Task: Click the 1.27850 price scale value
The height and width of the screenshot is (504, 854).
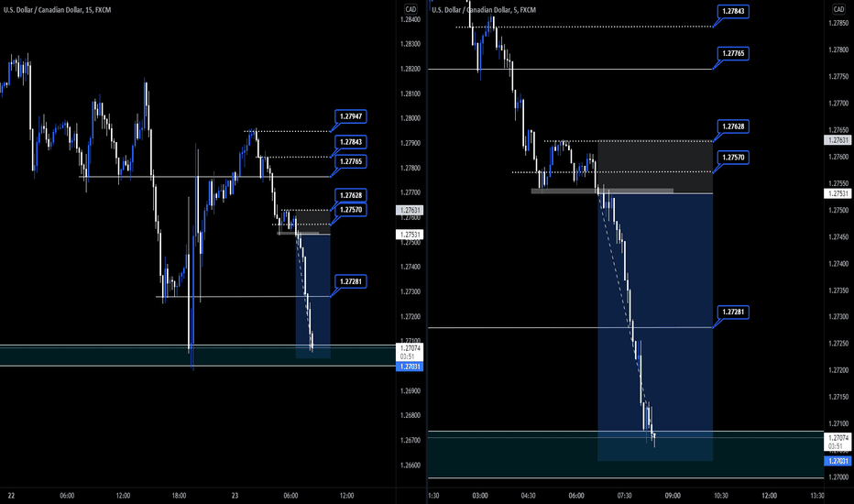Action: click(x=838, y=24)
